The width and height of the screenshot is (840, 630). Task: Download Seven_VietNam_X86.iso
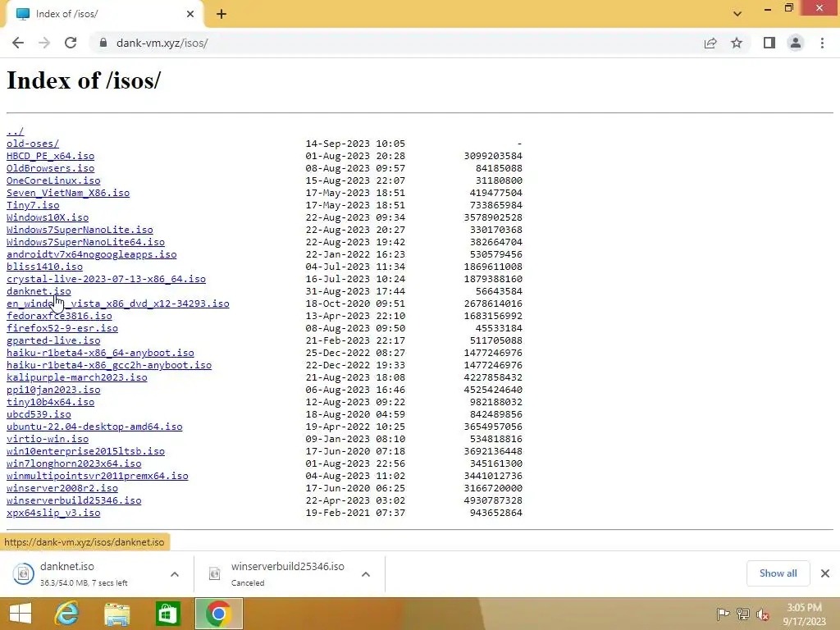coord(68,193)
